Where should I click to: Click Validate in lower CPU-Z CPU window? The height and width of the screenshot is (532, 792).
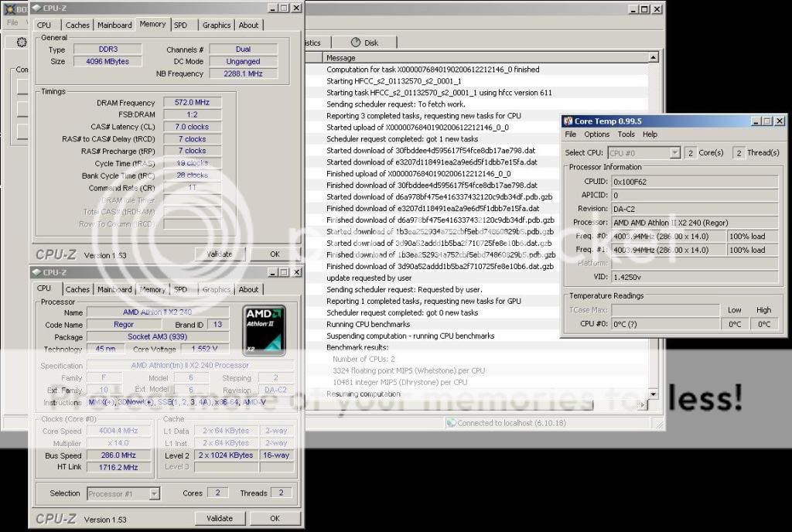click(220, 518)
